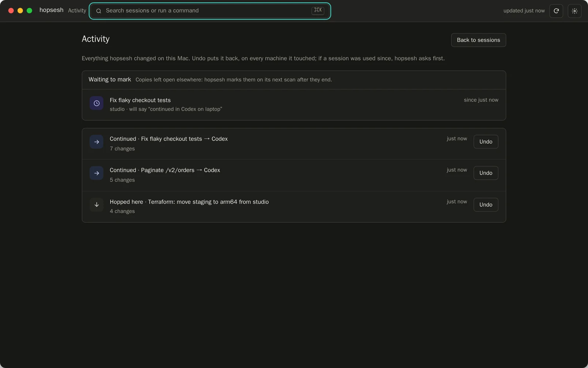Click arrow icon of Continued Paginate /v2/orders row
The image size is (588, 368).
click(x=96, y=173)
